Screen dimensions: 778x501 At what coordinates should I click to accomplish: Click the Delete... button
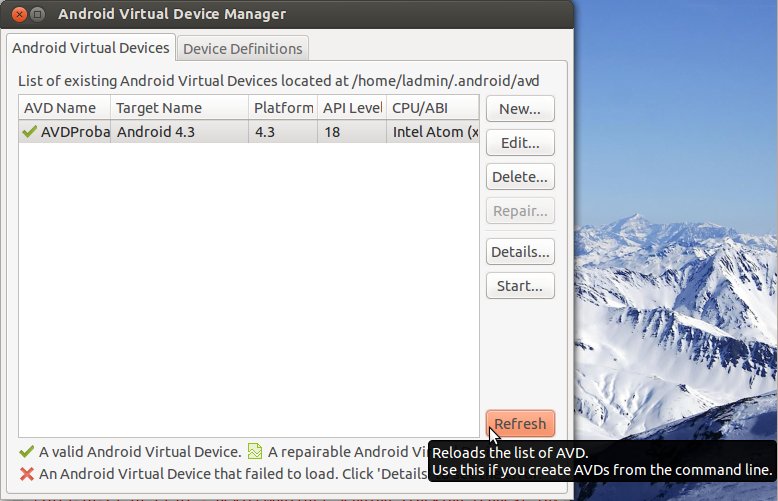pos(520,177)
